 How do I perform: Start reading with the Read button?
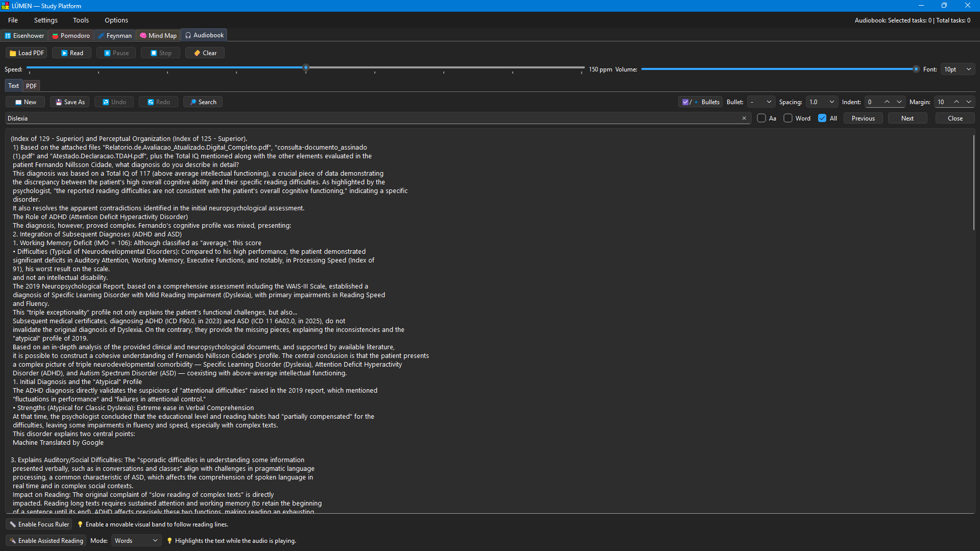pos(72,53)
